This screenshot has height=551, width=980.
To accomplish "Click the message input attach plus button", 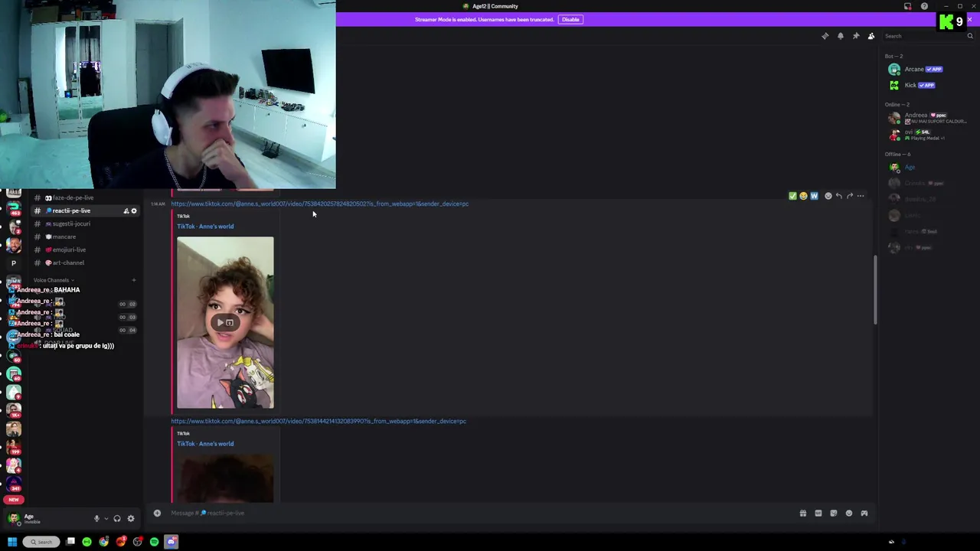I will 157,514.
